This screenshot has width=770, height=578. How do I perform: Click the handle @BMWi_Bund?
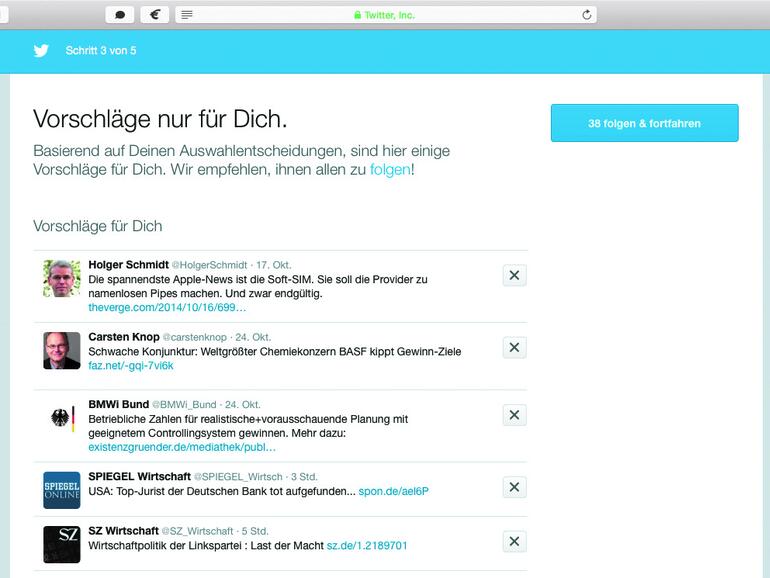point(184,405)
